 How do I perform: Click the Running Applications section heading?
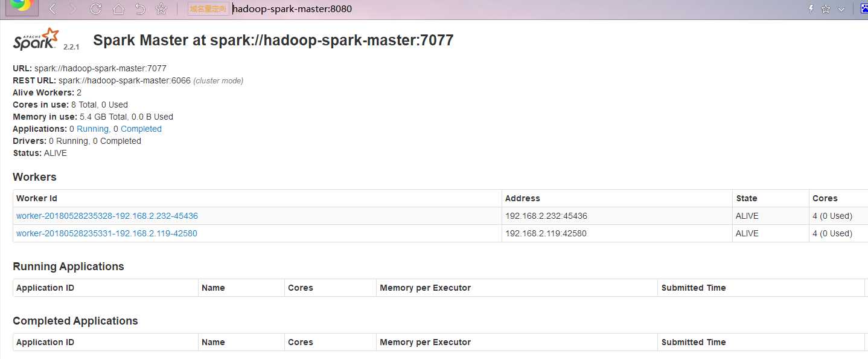[68, 267]
